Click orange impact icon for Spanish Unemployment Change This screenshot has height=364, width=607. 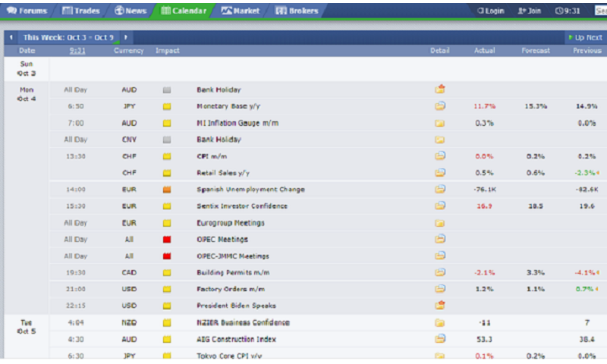[x=167, y=190]
